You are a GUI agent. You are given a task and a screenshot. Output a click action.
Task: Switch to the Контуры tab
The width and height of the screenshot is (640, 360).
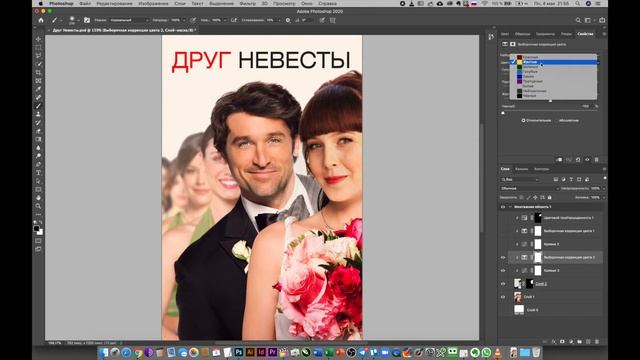(x=542, y=169)
